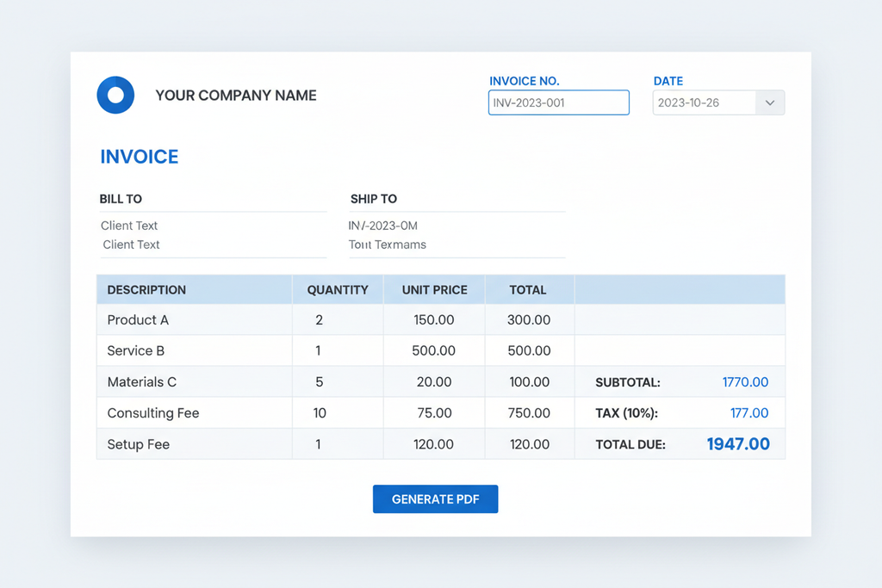Click the Subtotal value 1770.00

pyautogui.click(x=745, y=382)
